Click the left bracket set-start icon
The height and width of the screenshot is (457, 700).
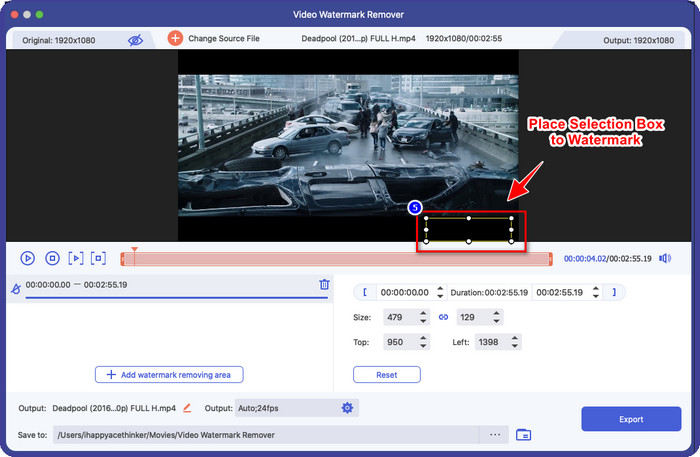(x=365, y=292)
